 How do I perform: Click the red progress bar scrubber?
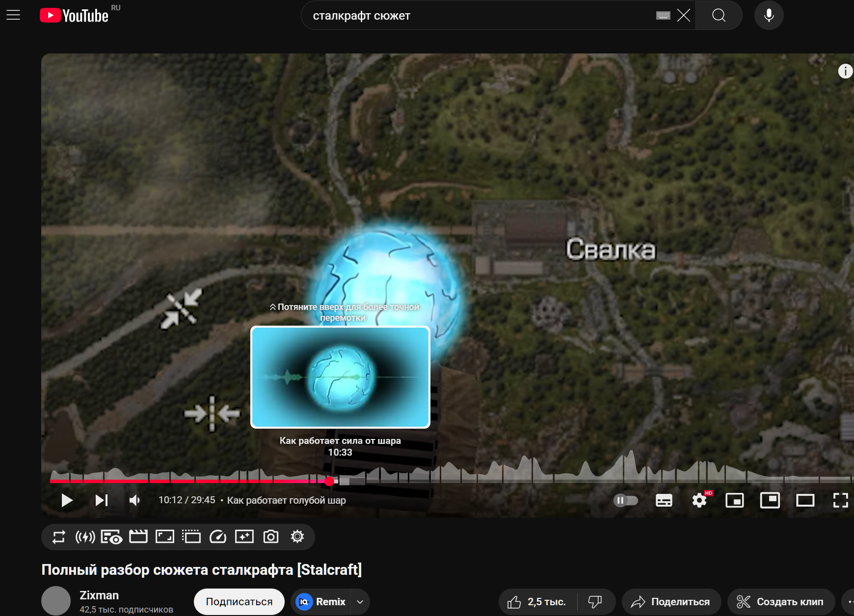[x=329, y=481]
